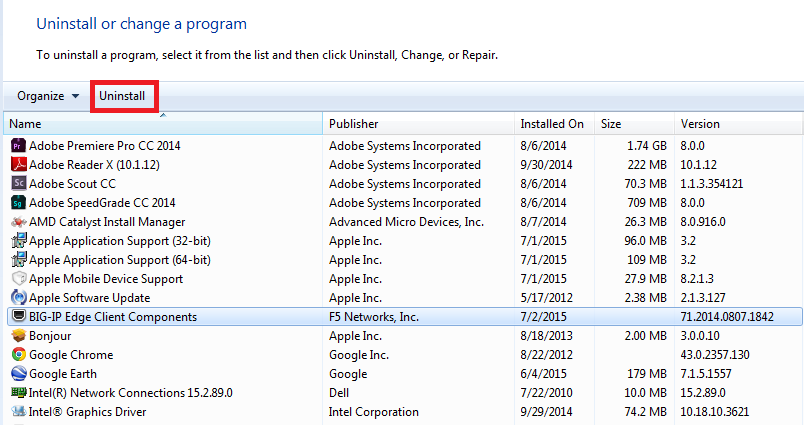This screenshot has width=804, height=425.
Task: Click the Version column header
Action: pyautogui.click(x=738, y=124)
